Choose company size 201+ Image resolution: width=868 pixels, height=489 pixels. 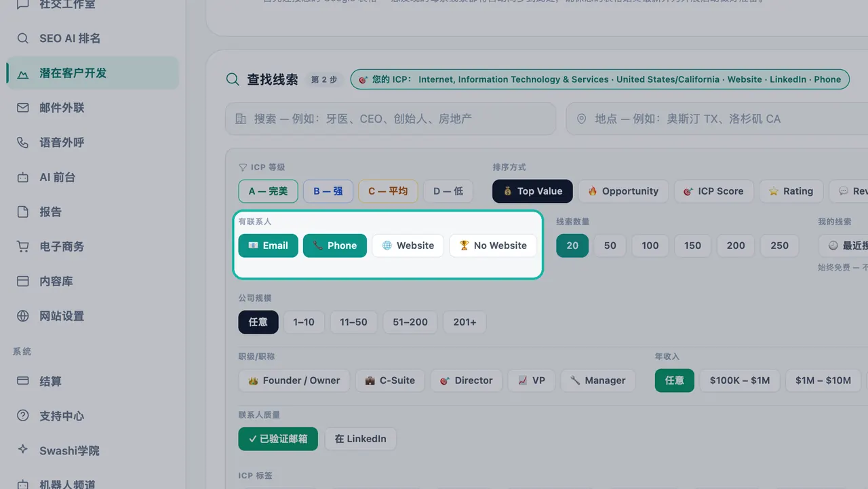tap(465, 322)
